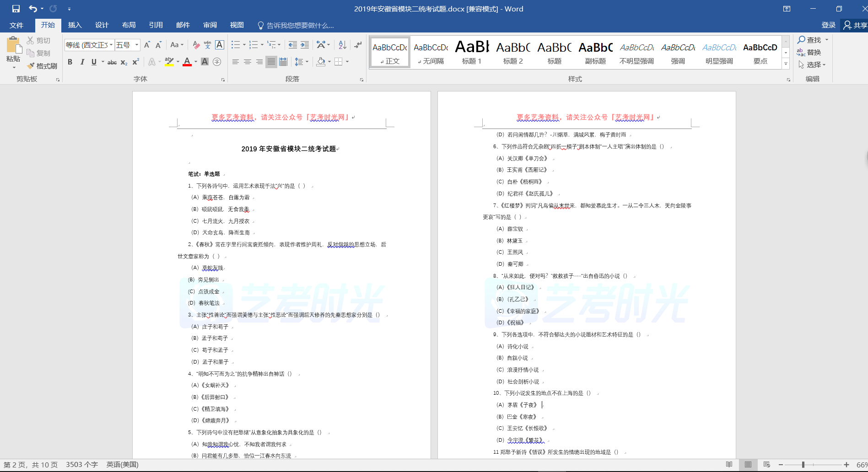Click the Increase Indent icon
Image resolution: width=868 pixels, height=472 pixels.
(305, 45)
